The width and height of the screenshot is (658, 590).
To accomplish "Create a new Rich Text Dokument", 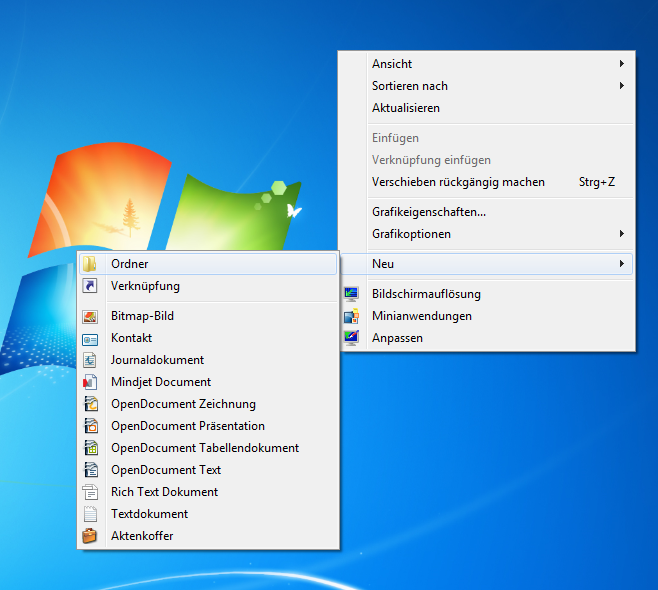I will click(164, 492).
